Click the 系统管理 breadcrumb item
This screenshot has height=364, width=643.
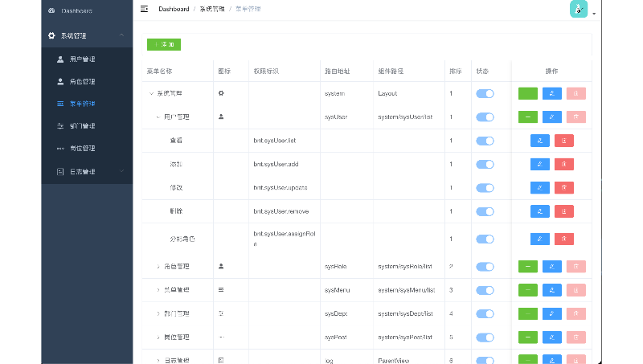tap(212, 9)
